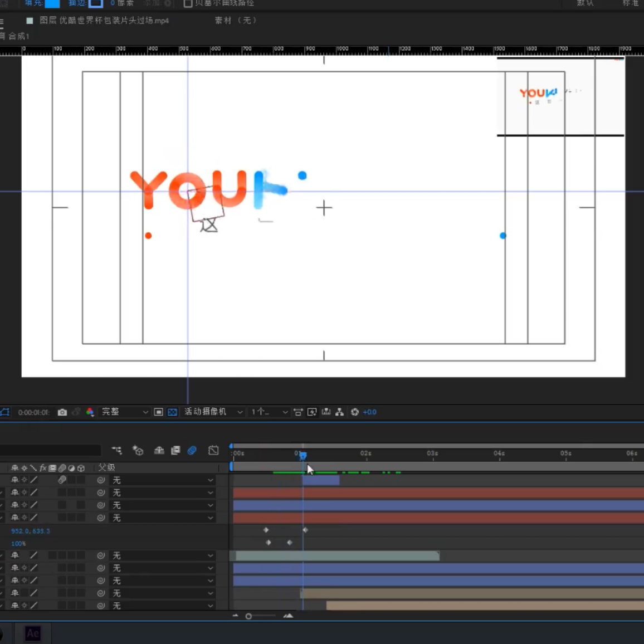
Task: Click the 952.0, 639.3 position value
Action: (x=31, y=531)
